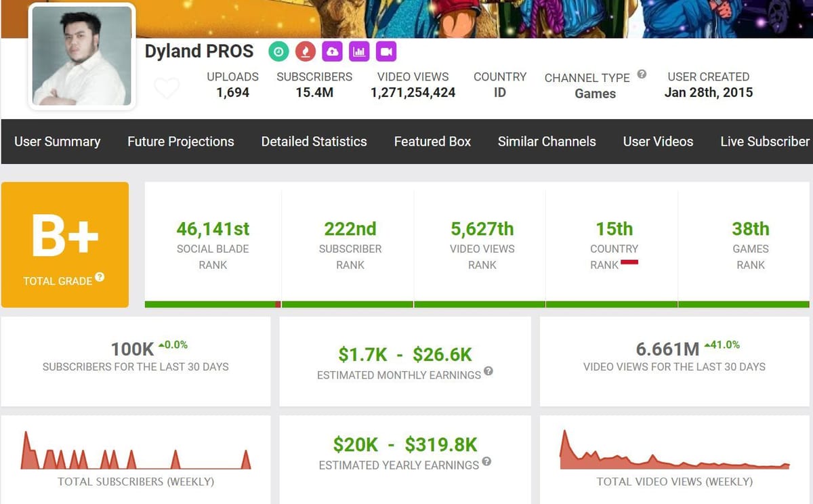The width and height of the screenshot is (813, 504).
Task: Select the green real-time statistics clock icon
Action: pyautogui.click(x=278, y=51)
